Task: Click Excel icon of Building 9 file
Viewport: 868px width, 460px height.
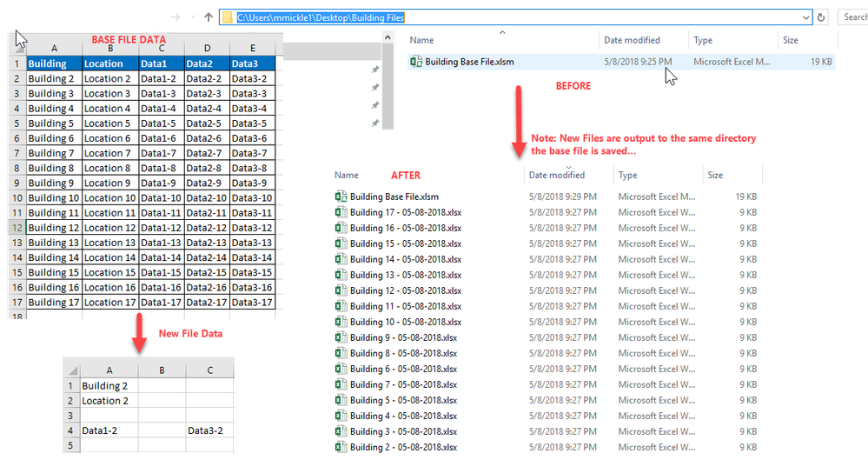Action: pos(341,337)
